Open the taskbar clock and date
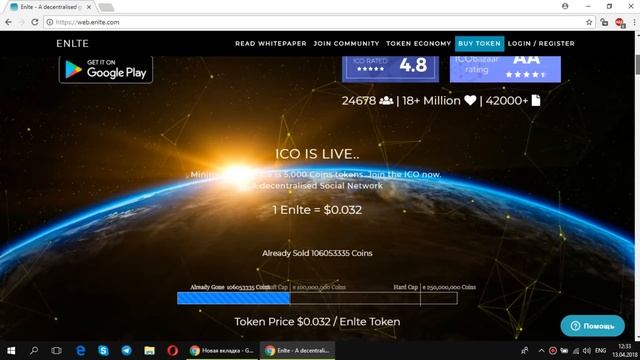The height and width of the screenshot is (360, 640). pyautogui.click(x=624, y=351)
